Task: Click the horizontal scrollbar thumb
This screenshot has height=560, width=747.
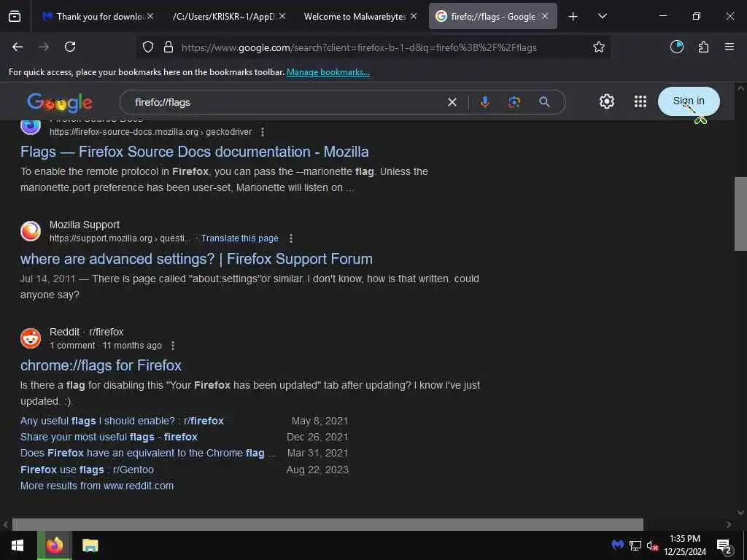Action: tap(328, 524)
